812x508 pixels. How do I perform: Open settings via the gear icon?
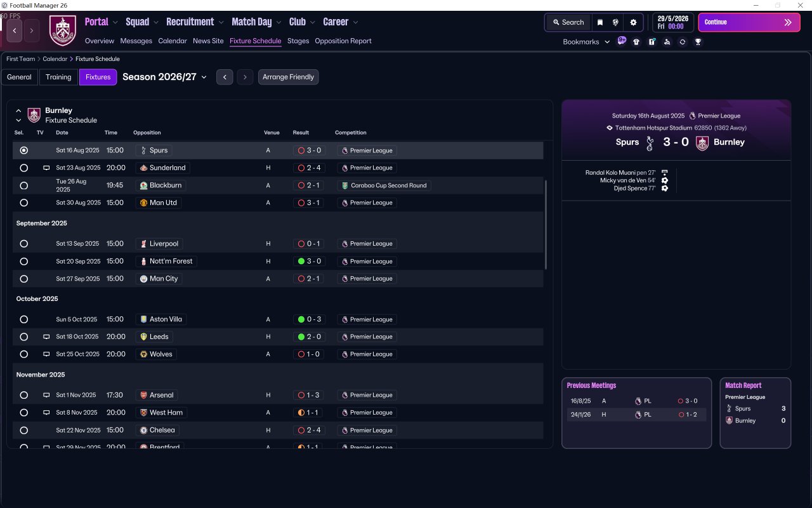pyautogui.click(x=633, y=22)
